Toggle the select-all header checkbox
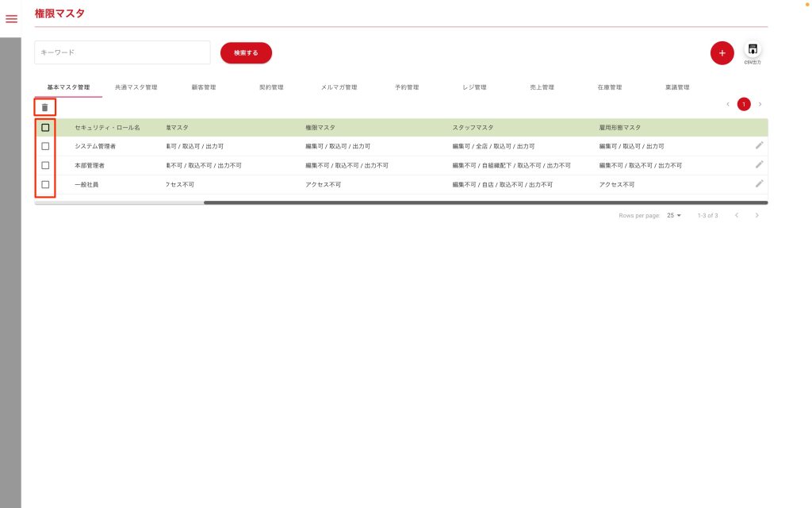 click(45, 127)
